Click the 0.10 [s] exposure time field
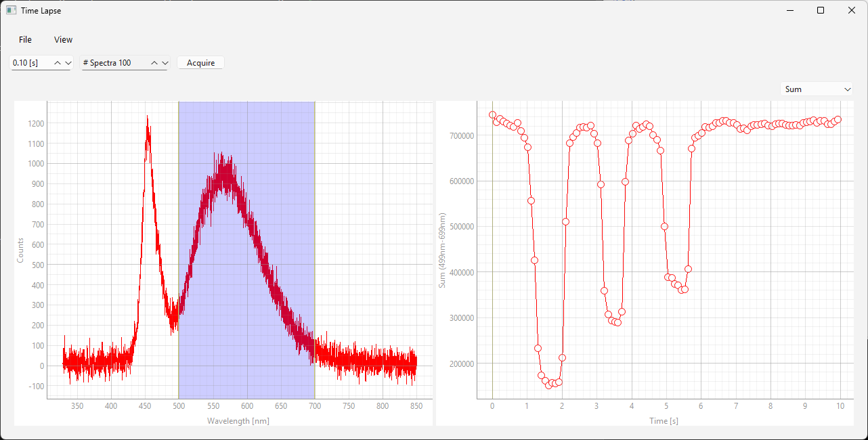Viewport: 868px width, 440px height. (x=30, y=63)
